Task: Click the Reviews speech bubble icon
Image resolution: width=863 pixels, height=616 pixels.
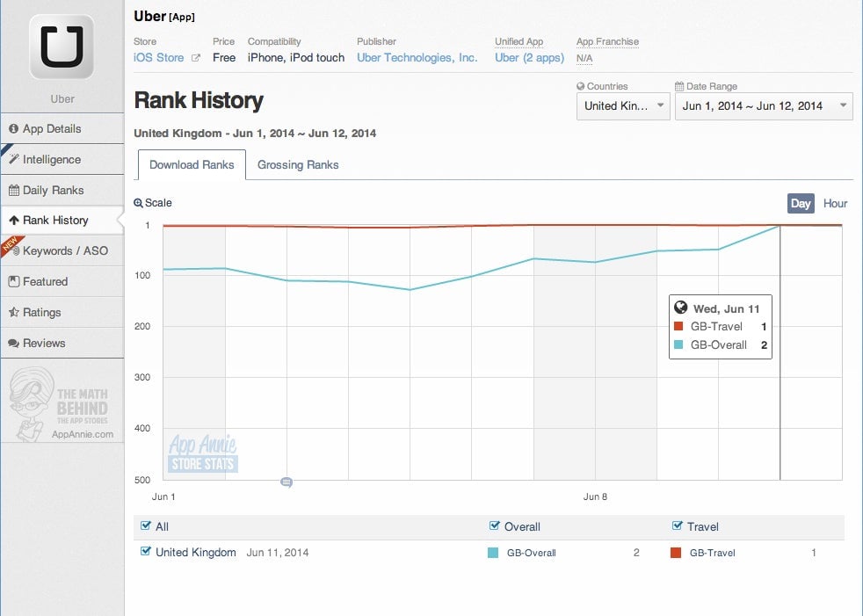Action: tap(14, 343)
